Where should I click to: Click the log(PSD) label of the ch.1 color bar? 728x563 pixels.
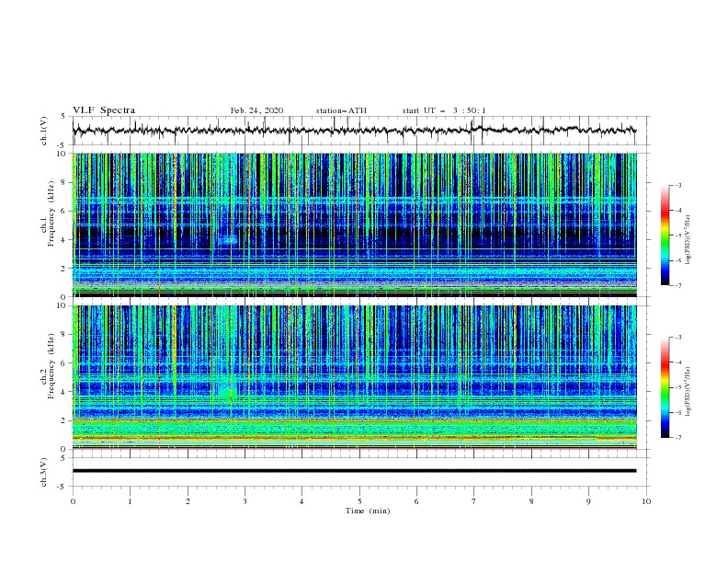(x=688, y=240)
